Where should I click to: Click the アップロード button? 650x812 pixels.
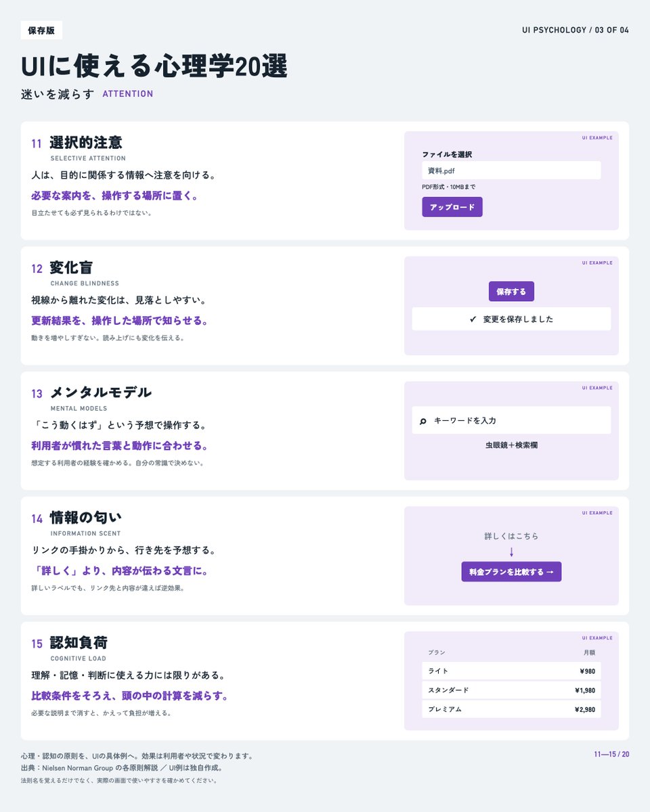(x=452, y=207)
